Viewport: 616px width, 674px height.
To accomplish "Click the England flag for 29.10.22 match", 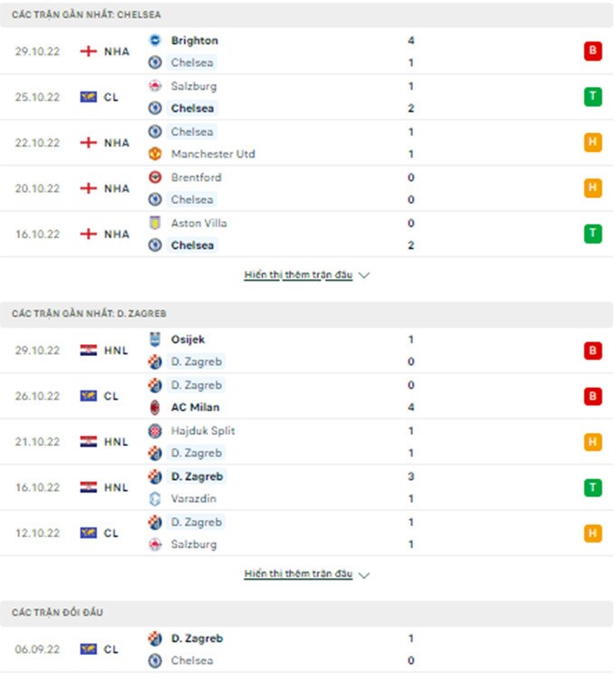I will pos(88,52).
